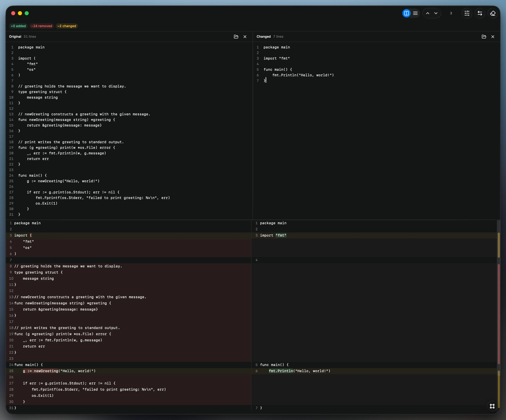Screen dimensions: 506x420
Task: Click the ~2 changed badge
Action: pyautogui.click(x=67, y=26)
